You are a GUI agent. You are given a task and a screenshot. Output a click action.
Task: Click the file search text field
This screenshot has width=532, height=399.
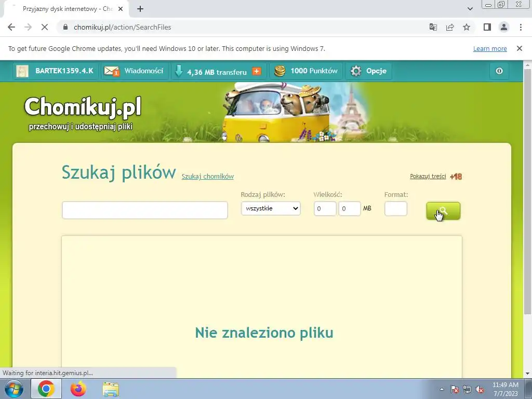coord(145,210)
